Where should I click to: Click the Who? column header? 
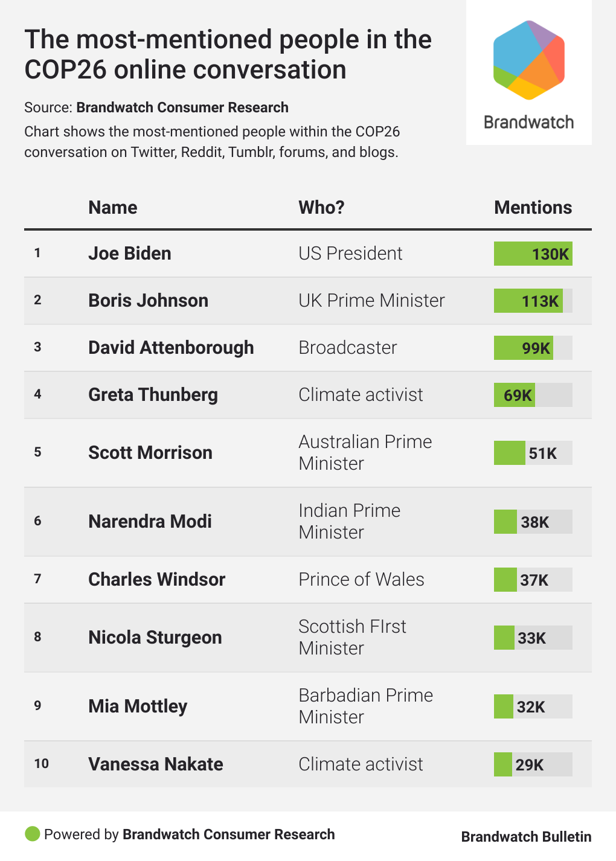(x=321, y=208)
